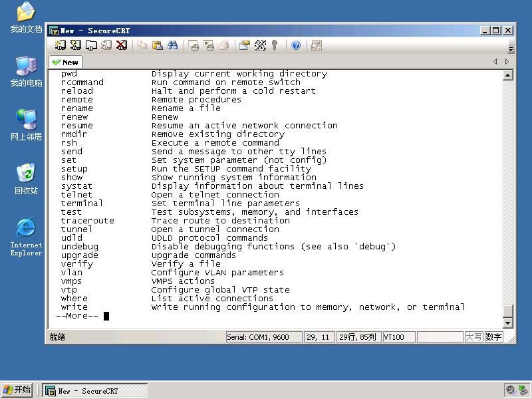Click the grayed Auto Print printer icon
Viewport: 532px width, 399px height.
pos(224,45)
